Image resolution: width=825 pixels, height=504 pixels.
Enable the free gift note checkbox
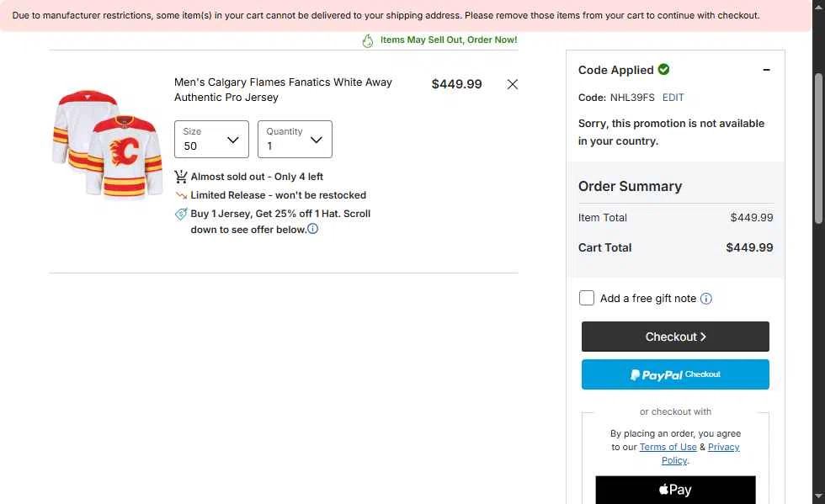click(586, 298)
